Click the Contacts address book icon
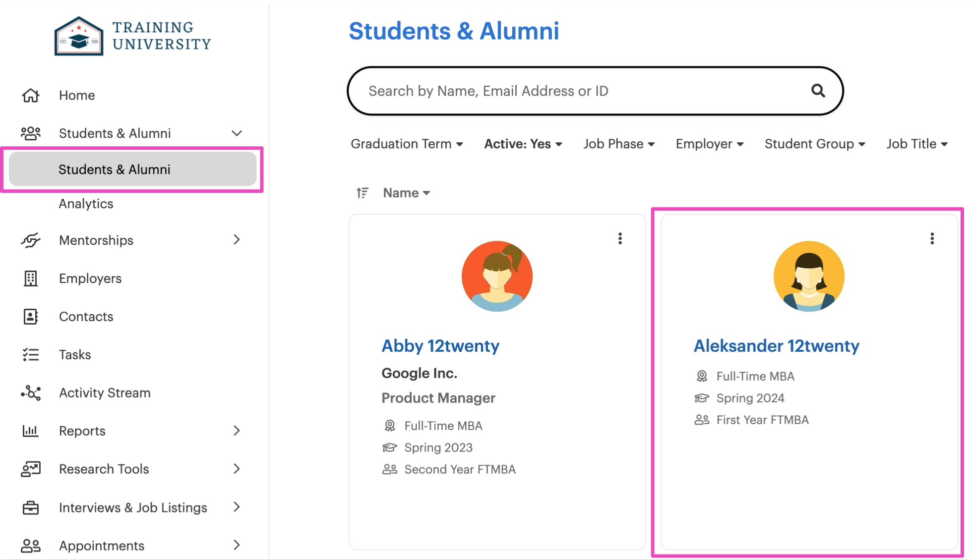The height and width of the screenshot is (560, 969). point(31,317)
